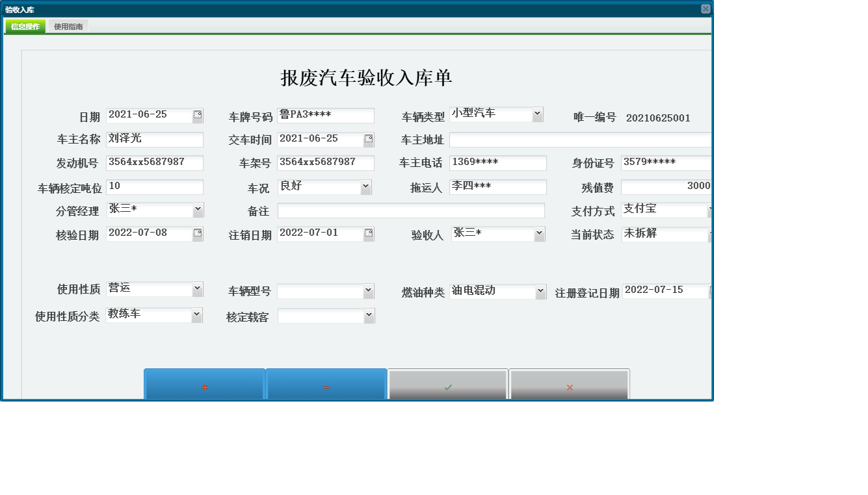Open the 使用指南 tab
Image resolution: width=868 pixels, height=495 pixels.
[x=68, y=26]
